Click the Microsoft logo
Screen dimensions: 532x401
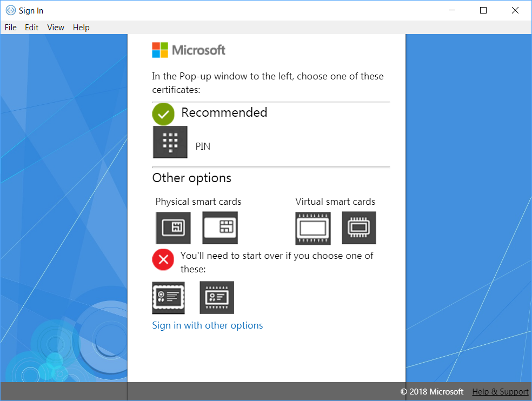click(189, 50)
